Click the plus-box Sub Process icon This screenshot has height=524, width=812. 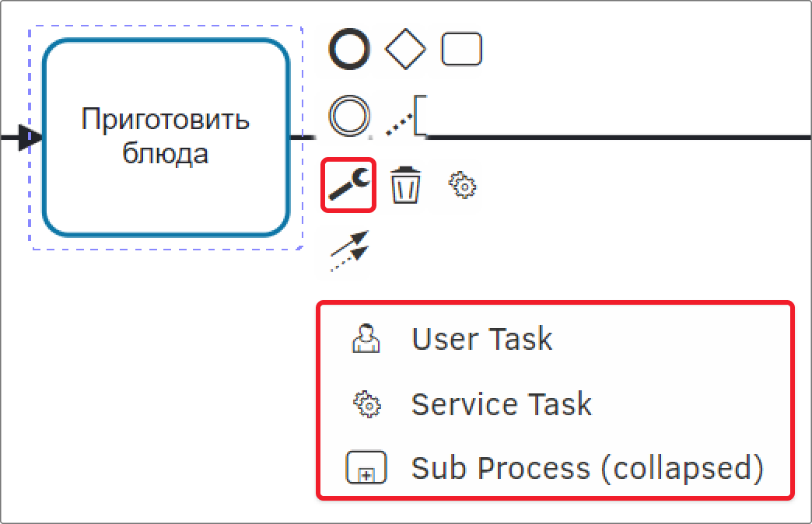click(366, 467)
